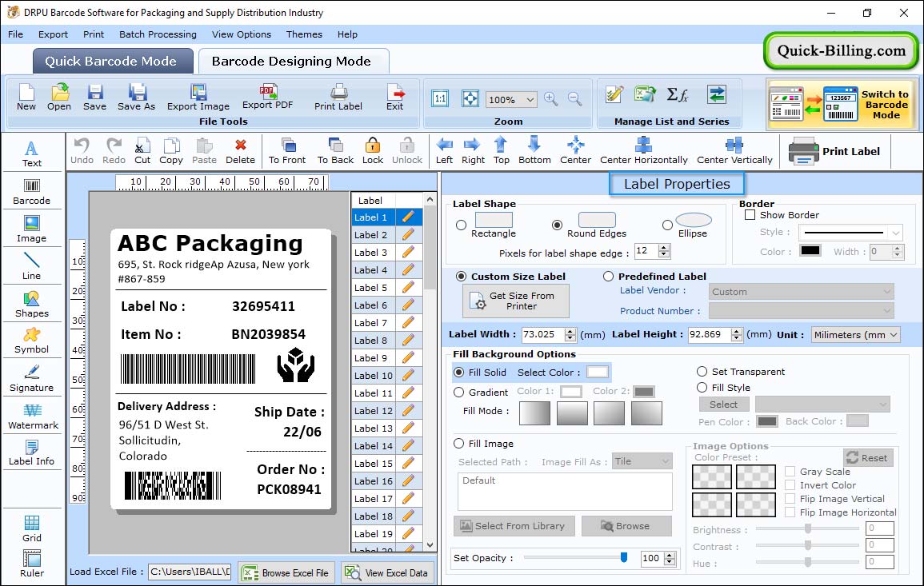Screen dimensions: 924x586
Task: Set zoom to 1:1 actual size
Action: click(x=440, y=98)
